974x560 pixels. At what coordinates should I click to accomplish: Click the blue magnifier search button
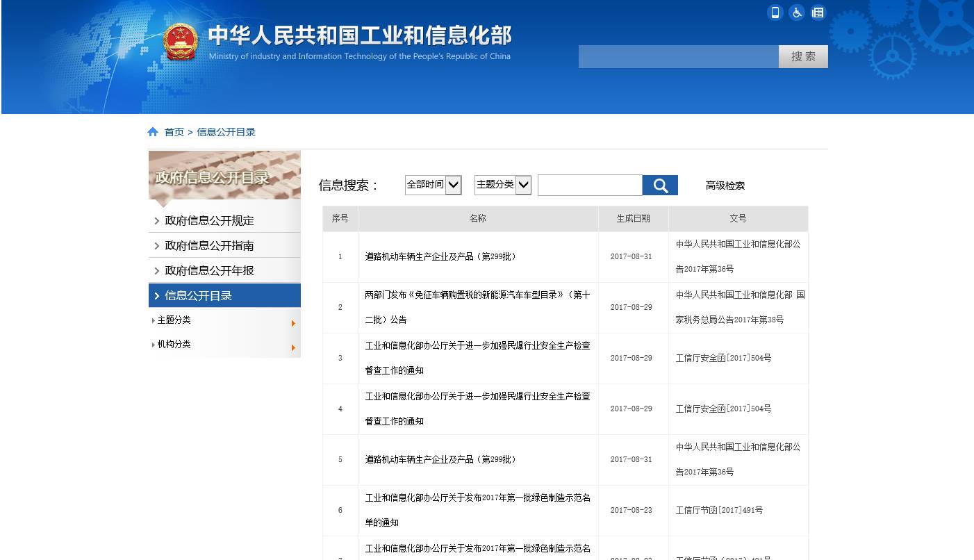tap(660, 186)
